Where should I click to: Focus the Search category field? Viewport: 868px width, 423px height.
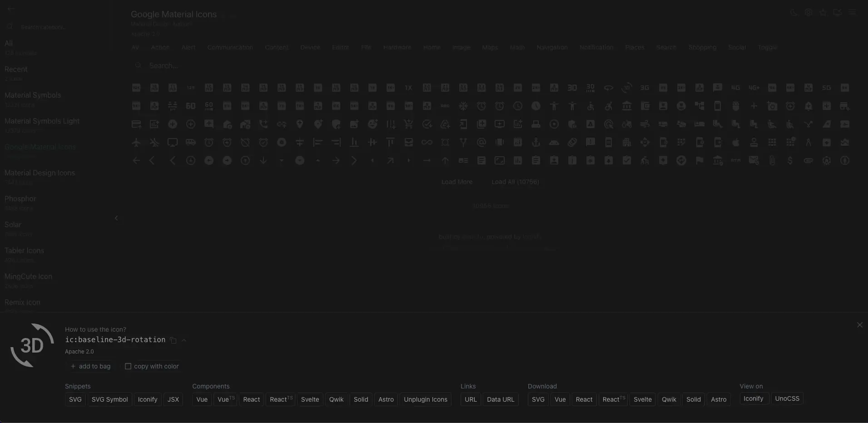point(57,27)
